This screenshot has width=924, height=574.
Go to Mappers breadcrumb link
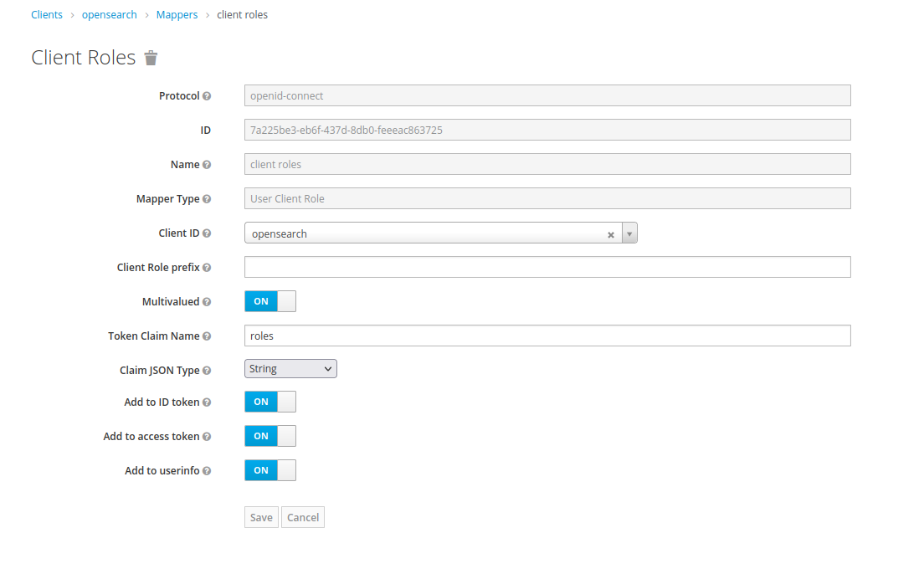pos(177,15)
